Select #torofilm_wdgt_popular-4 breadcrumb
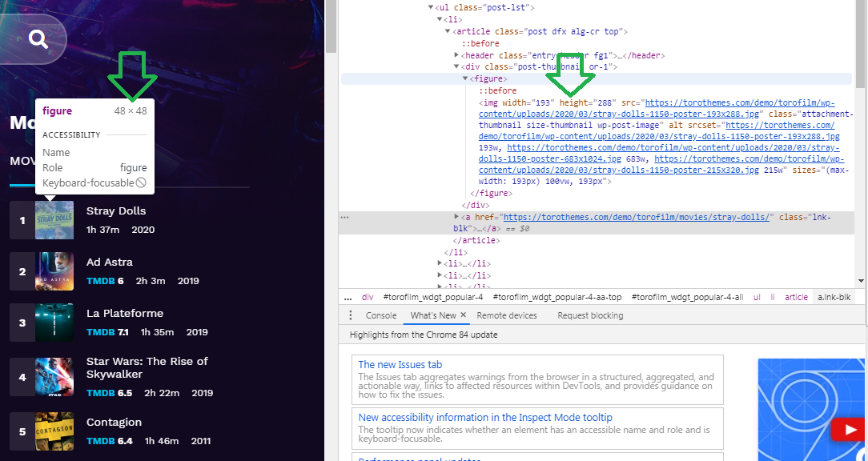The width and height of the screenshot is (868, 461). tap(433, 297)
